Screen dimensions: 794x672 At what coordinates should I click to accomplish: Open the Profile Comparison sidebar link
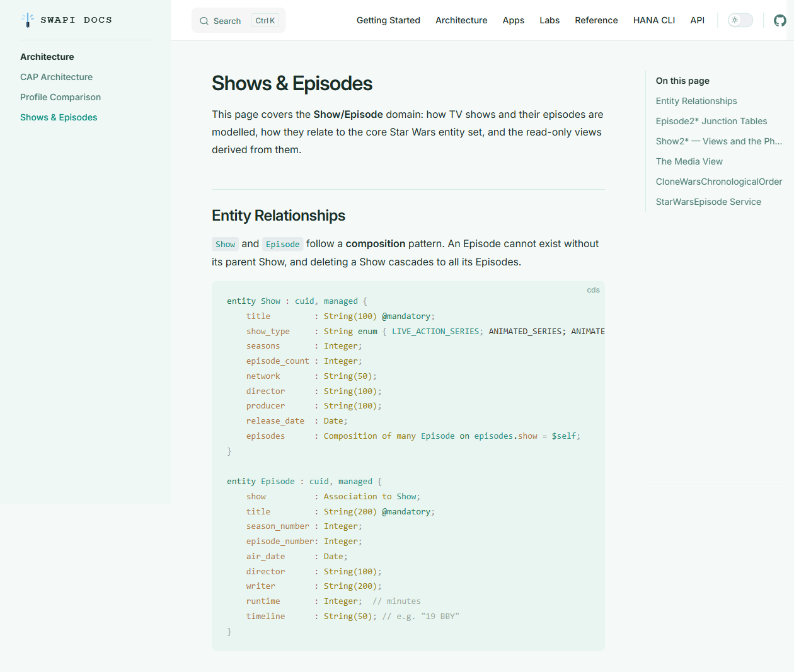pyautogui.click(x=60, y=97)
